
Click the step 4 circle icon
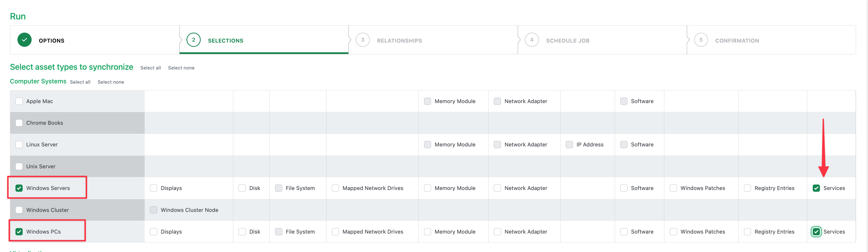pos(532,40)
